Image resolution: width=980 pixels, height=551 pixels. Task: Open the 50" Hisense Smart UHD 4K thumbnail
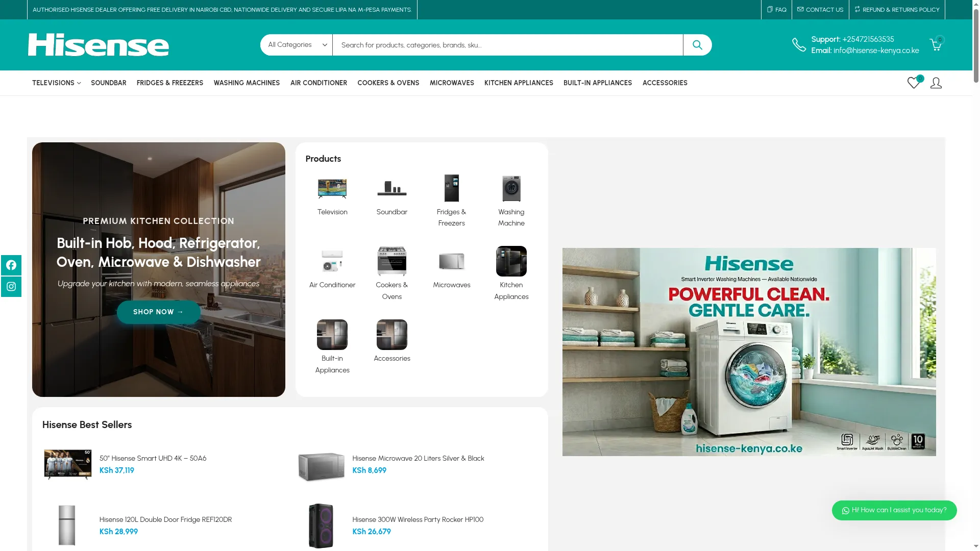pyautogui.click(x=68, y=465)
